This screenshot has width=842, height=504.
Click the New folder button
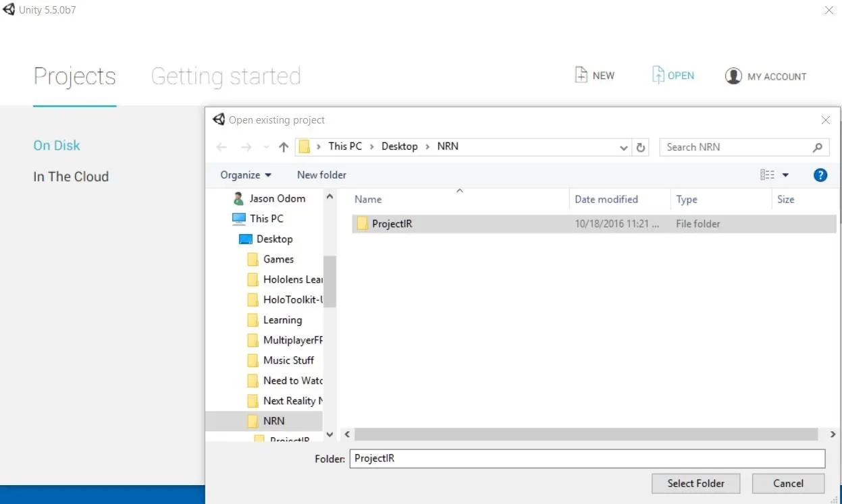321,175
